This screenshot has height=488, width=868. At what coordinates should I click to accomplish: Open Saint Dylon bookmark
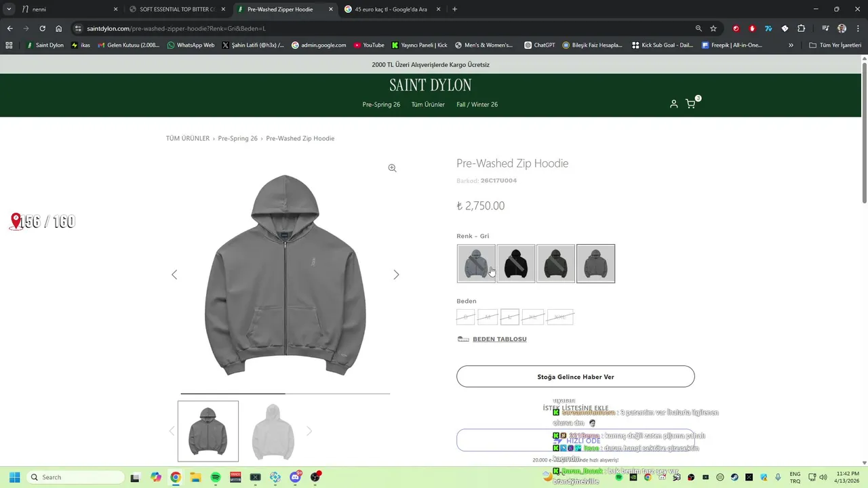pos(45,45)
